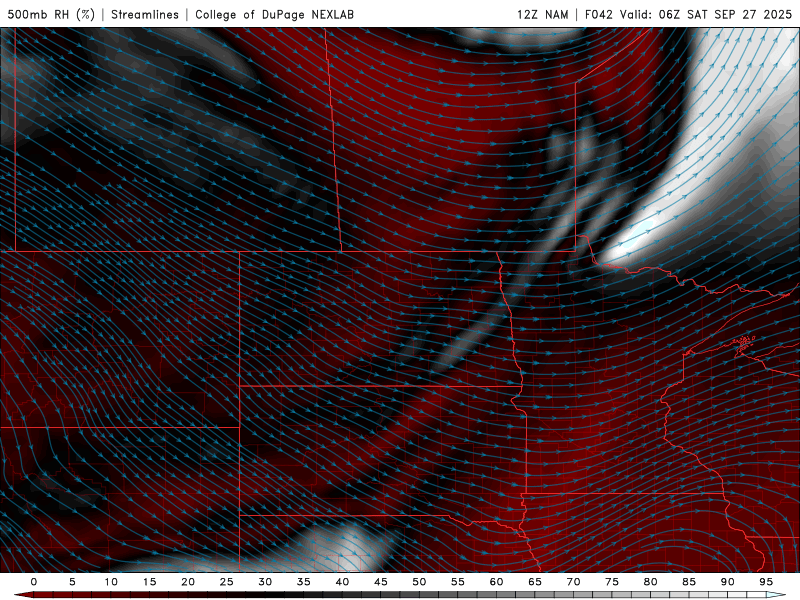Select the "30" humidity scale value

coord(265,582)
